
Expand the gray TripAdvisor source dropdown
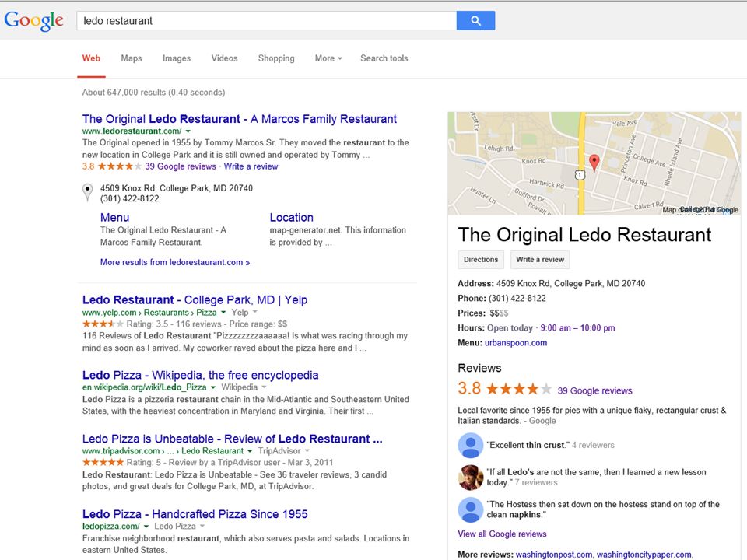point(307,451)
